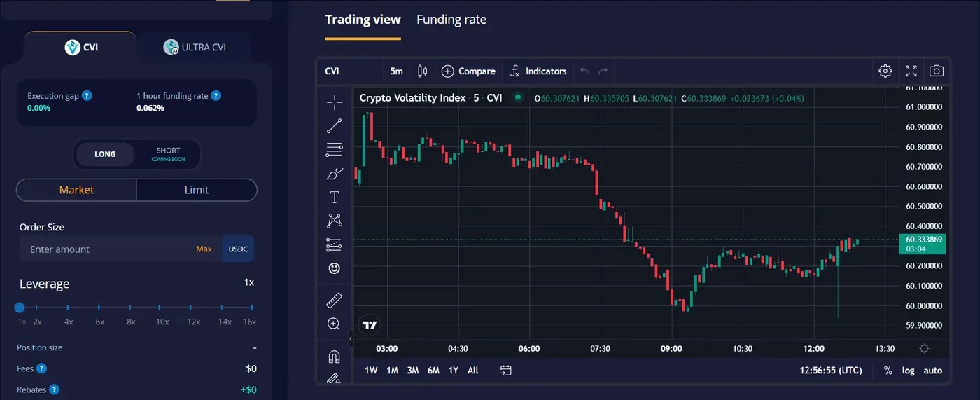Click the leverage slider handle at 1x
Screen dimensions: 980x400
[20, 307]
